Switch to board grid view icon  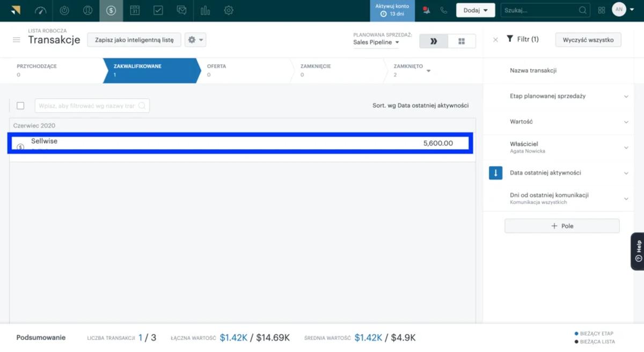tap(462, 41)
